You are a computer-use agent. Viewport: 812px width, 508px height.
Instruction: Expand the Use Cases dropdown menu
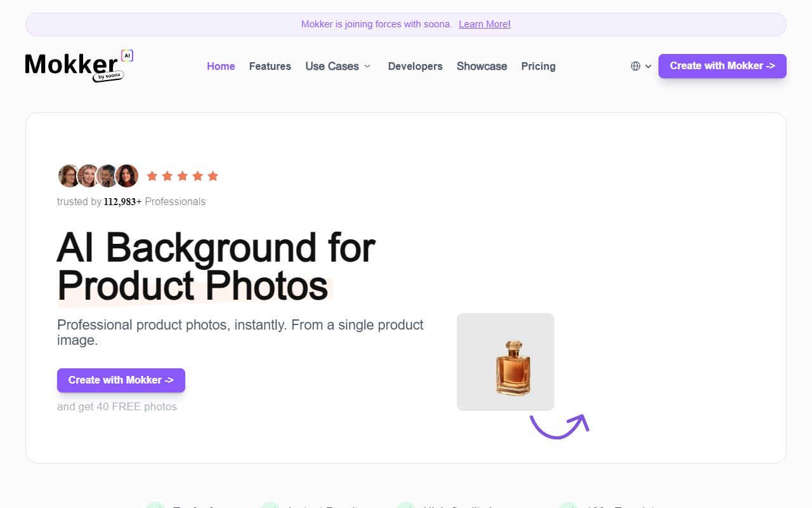[x=338, y=66]
